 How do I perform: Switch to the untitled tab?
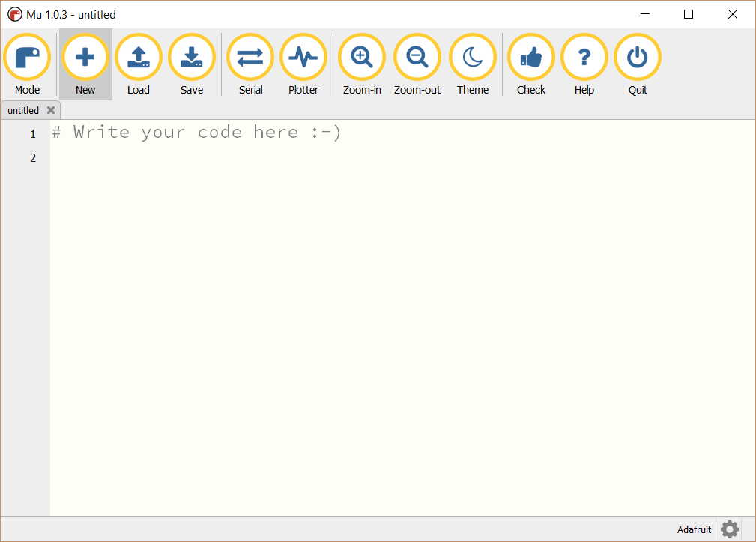pyautogui.click(x=23, y=110)
